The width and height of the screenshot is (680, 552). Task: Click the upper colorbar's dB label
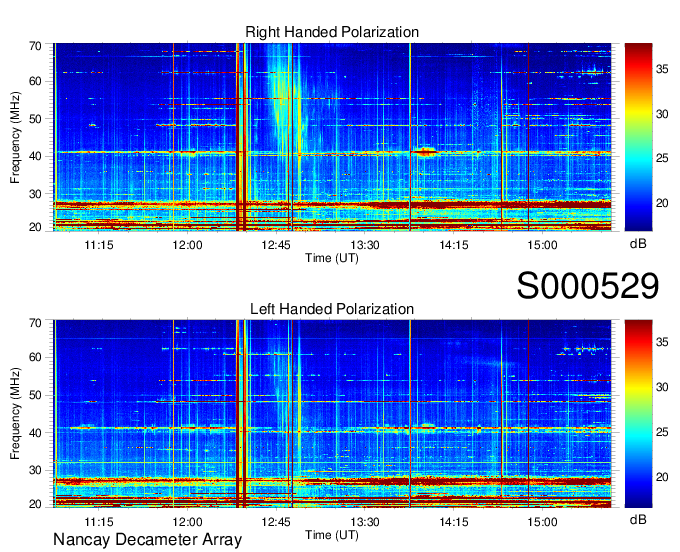point(638,244)
